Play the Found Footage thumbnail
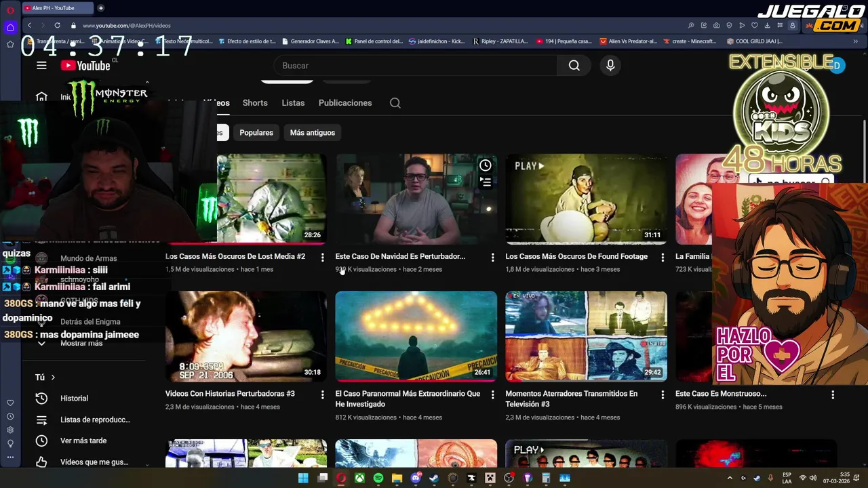This screenshot has width=868, height=488. point(586,199)
